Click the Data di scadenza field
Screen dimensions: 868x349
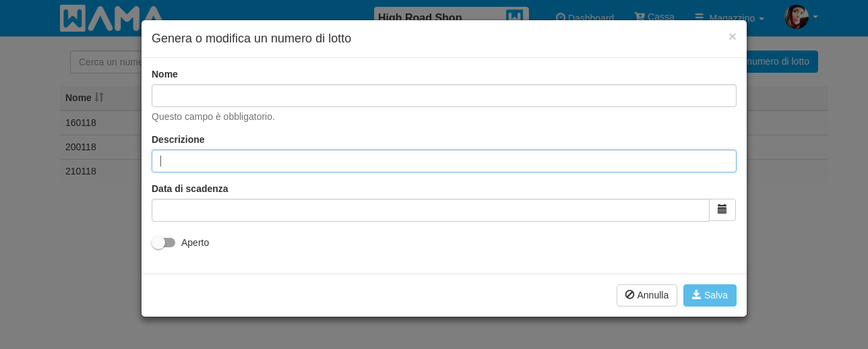click(x=431, y=210)
